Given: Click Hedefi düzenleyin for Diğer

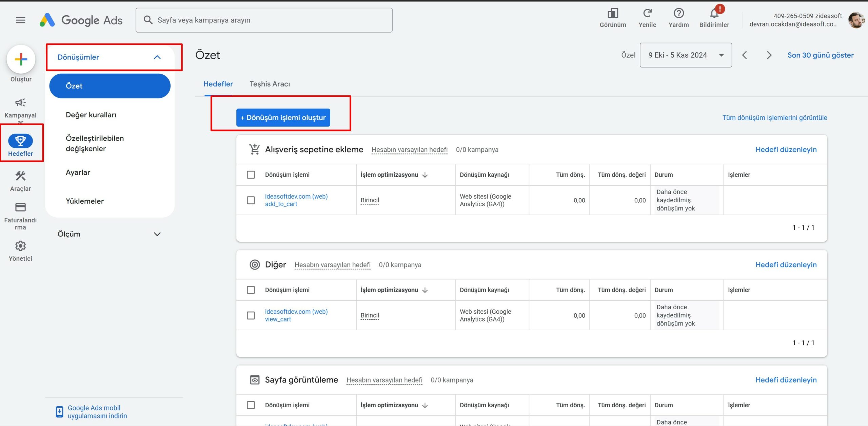Looking at the screenshot, I should 786,264.
